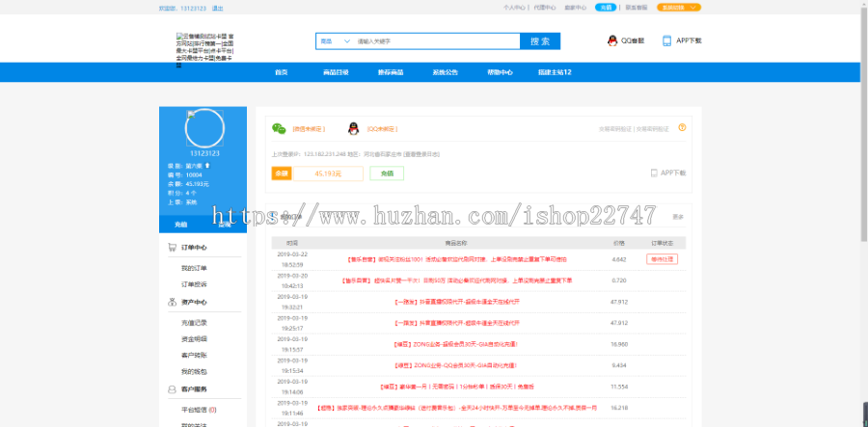The height and width of the screenshot is (427, 868).
Task: Click the 45.193元 balance box
Action: [328, 173]
